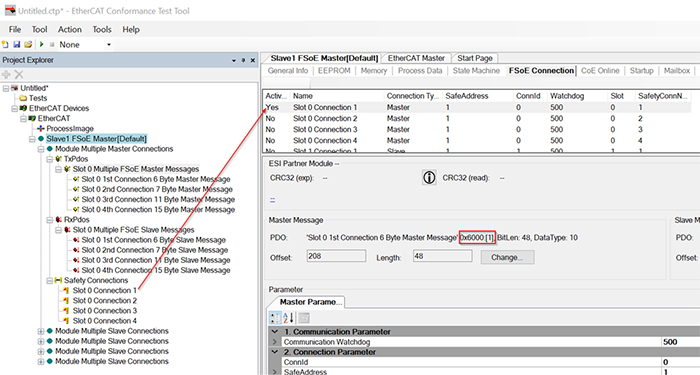Screen dimensions: 700x375
Task: Open the EEPROM tab
Action: (x=334, y=71)
